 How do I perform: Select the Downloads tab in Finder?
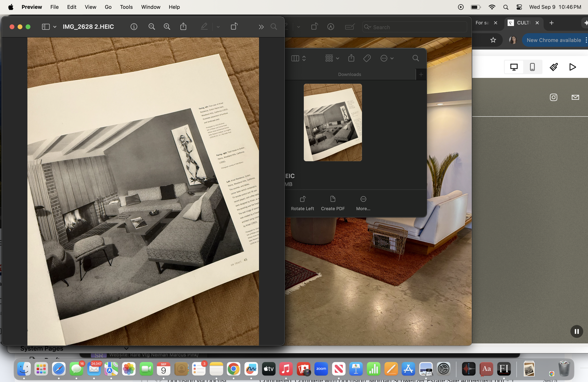pos(350,74)
